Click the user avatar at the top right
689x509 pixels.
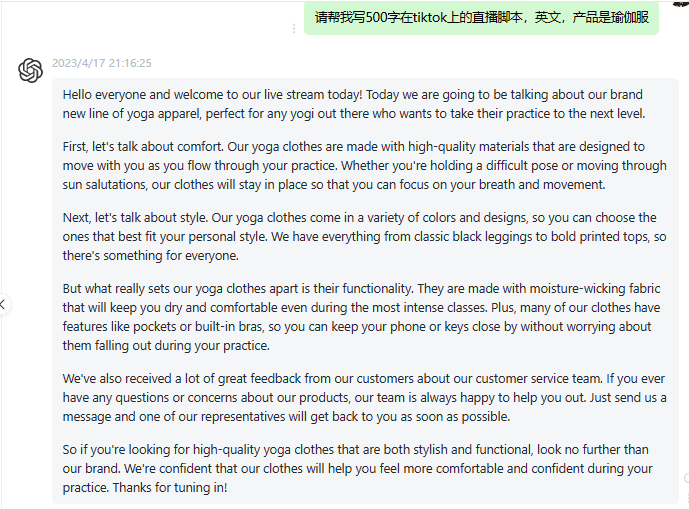[681, 4]
